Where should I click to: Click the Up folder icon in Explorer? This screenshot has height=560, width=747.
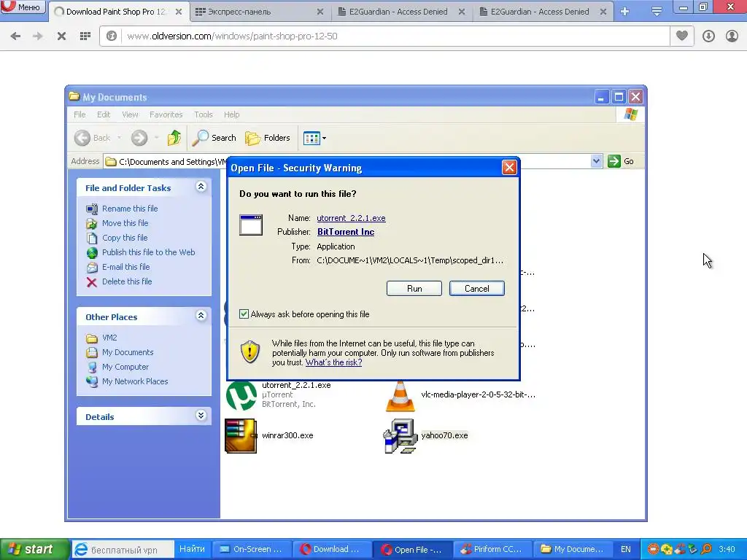[x=174, y=138]
